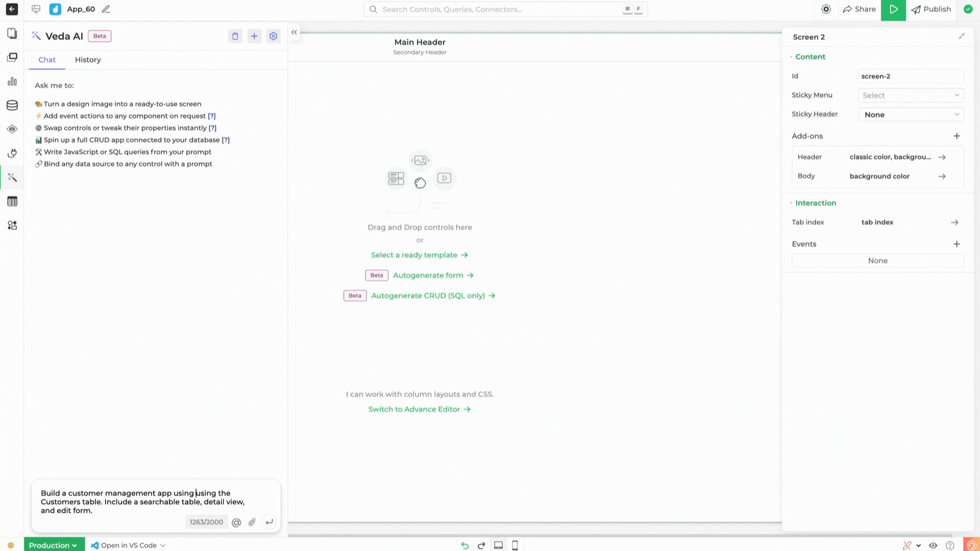980x551 pixels.
Task: Open the Datasources panel in the sidebar
Action: [12, 105]
